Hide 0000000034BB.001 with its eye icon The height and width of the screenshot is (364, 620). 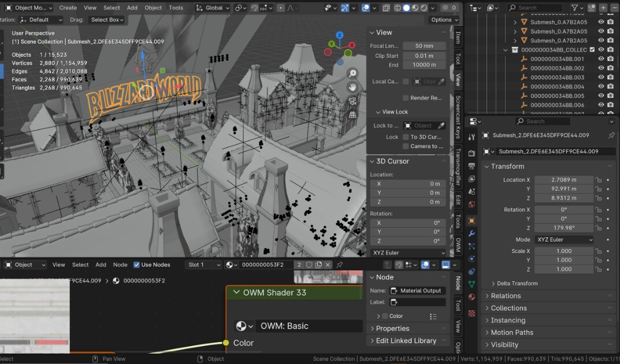tap(601, 59)
